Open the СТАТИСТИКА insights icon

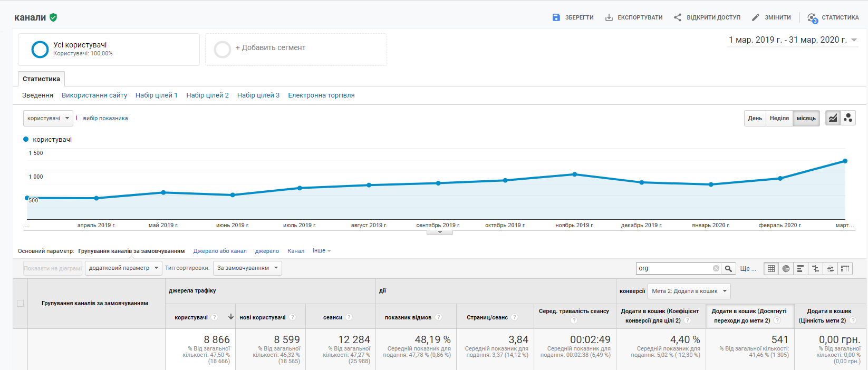[x=813, y=18]
